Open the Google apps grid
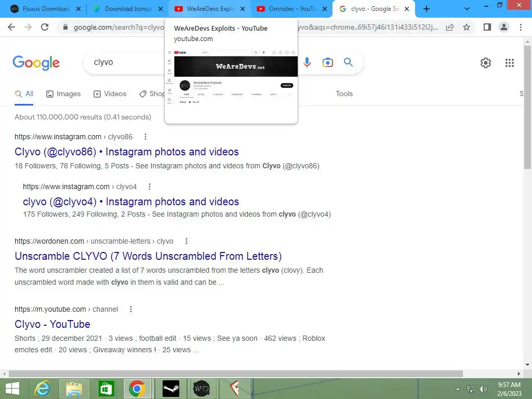Viewport: 532px width, 399px height. [x=510, y=63]
